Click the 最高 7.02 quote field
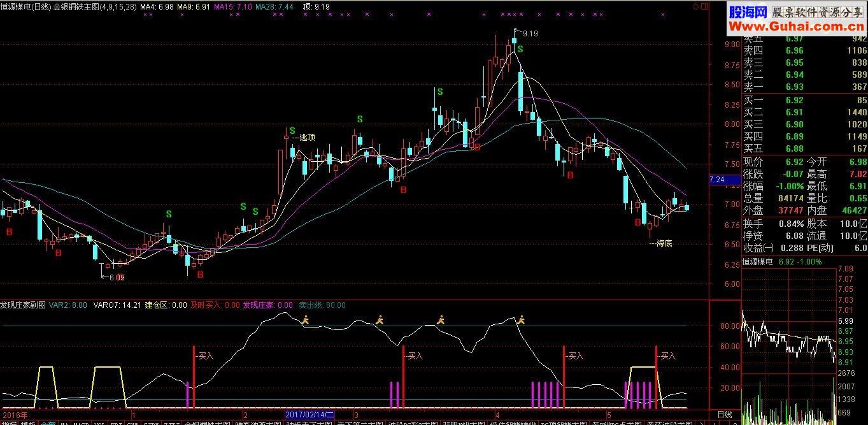Image resolution: width=868 pixels, height=425 pixels. point(837,174)
